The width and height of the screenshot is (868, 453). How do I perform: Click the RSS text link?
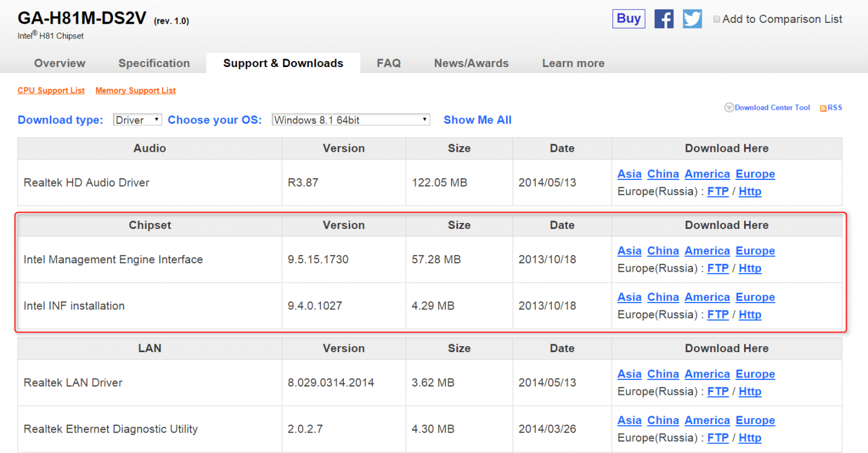pyautogui.click(x=835, y=108)
